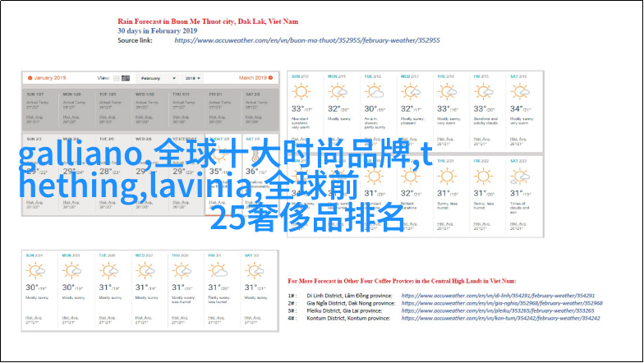Switch to calendar grid view icon
The height and width of the screenshot is (363, 644).
[x=126, y=78]
